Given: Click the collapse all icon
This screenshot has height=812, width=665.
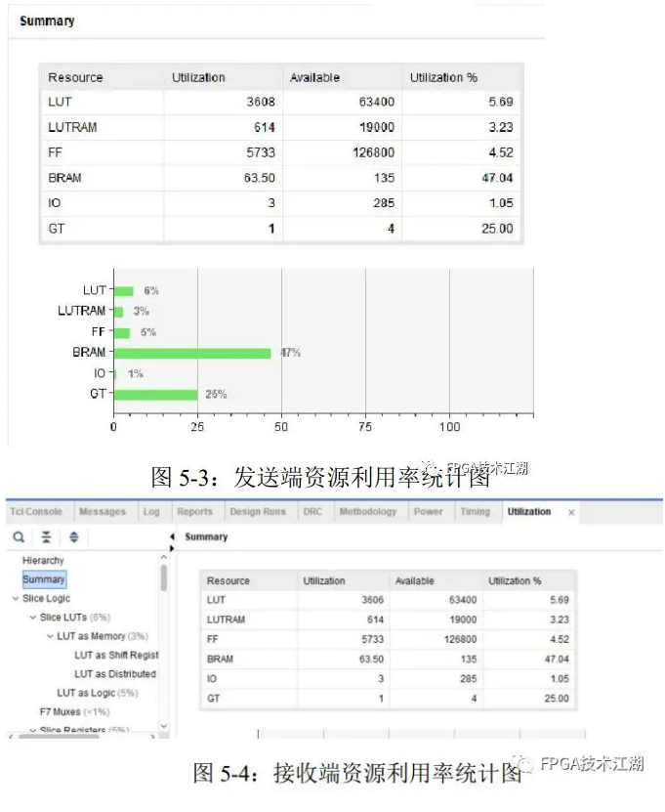Looking at the screenshot, I should 46,536.
